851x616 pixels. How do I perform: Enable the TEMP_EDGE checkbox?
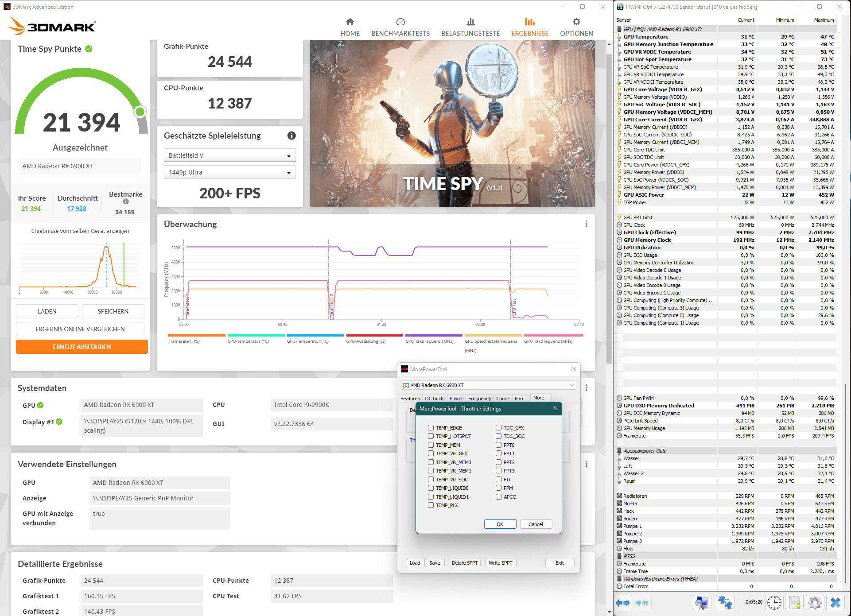point(431,428)
